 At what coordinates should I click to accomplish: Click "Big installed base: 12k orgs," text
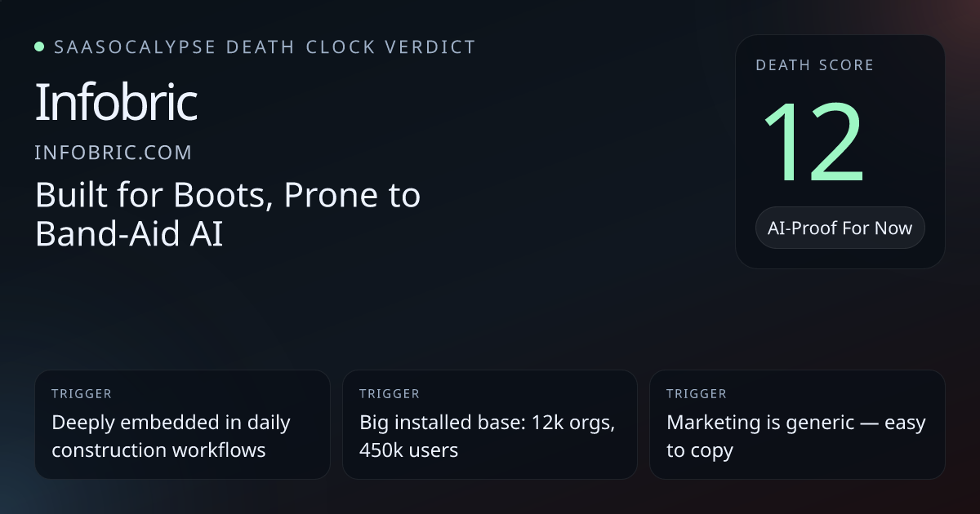click(487, 423)
